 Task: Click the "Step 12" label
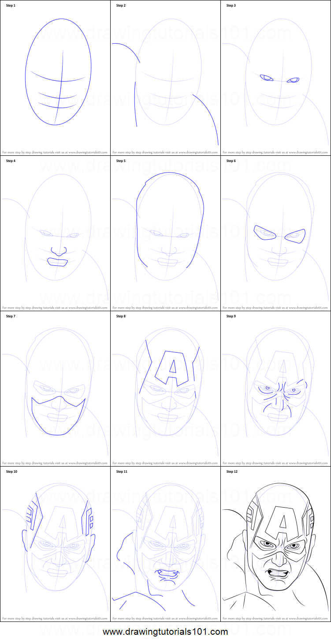pos(232,472)
